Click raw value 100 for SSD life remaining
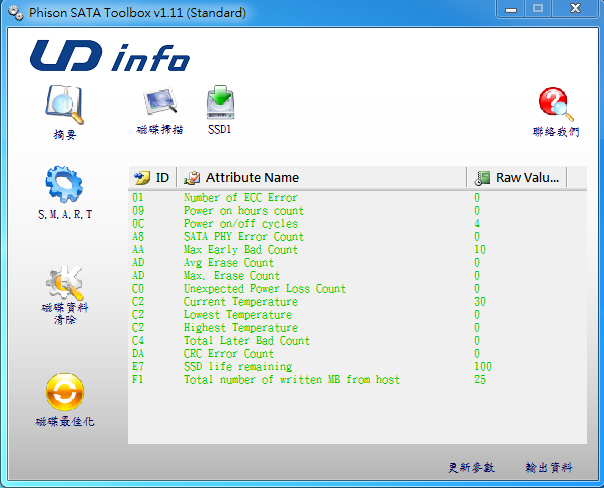The width and height of the screenshot is (604, 488). (483, 367)
